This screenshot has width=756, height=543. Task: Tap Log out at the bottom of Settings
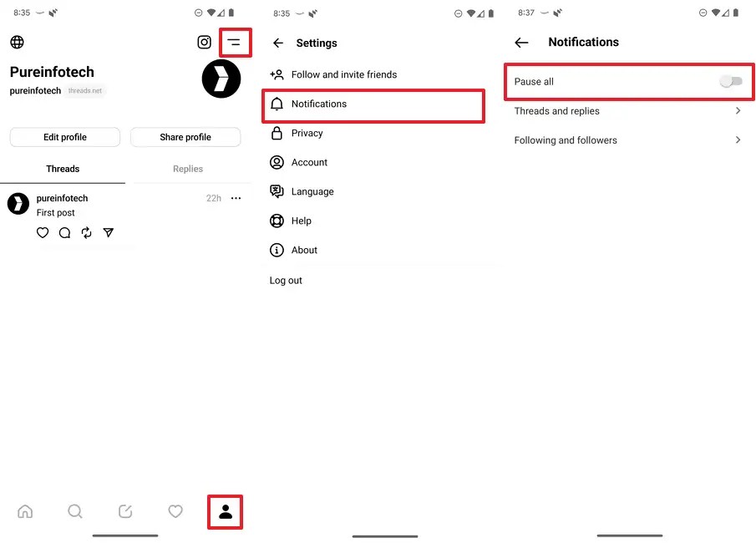click(286, 280)
